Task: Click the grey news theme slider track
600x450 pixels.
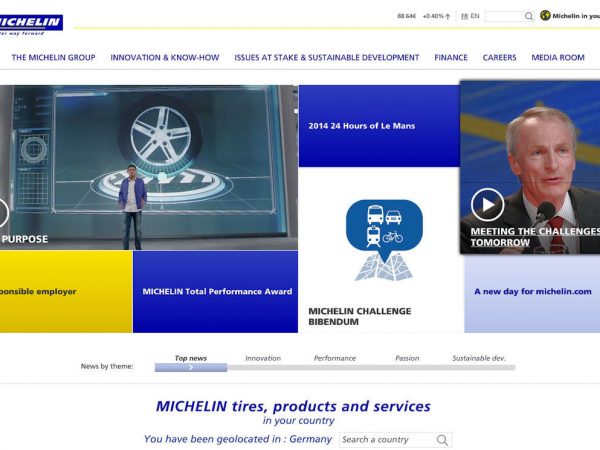Action: 371,368
